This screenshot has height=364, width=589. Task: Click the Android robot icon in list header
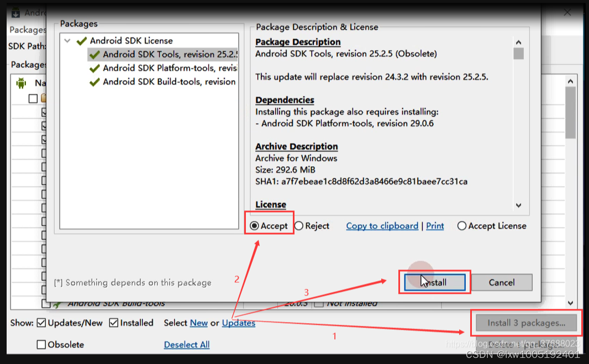(x=22, y=83)
